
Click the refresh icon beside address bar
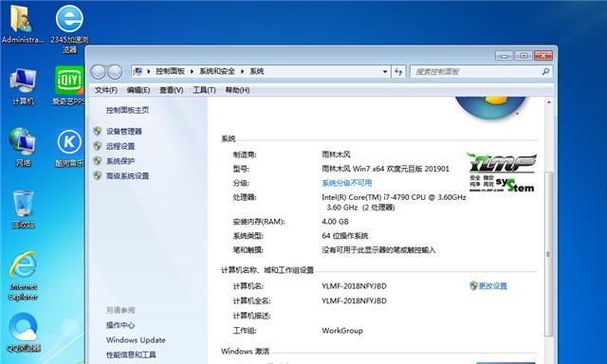398,71
